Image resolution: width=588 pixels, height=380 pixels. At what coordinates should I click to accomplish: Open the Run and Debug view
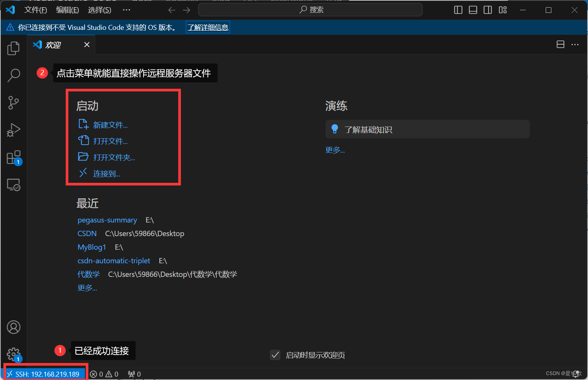coord(14,130)
